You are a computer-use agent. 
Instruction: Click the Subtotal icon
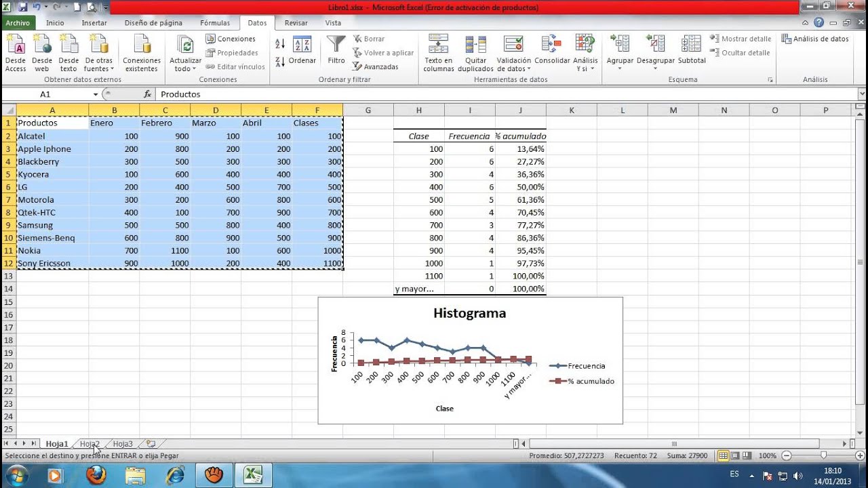pos(691,45)
